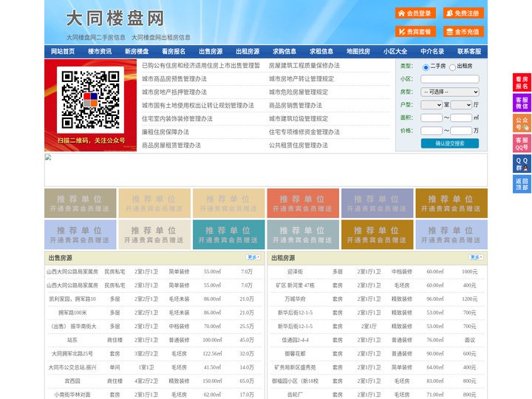Open the QQ群 floating side button
The image size is (532, 399).
pos(522,164)
